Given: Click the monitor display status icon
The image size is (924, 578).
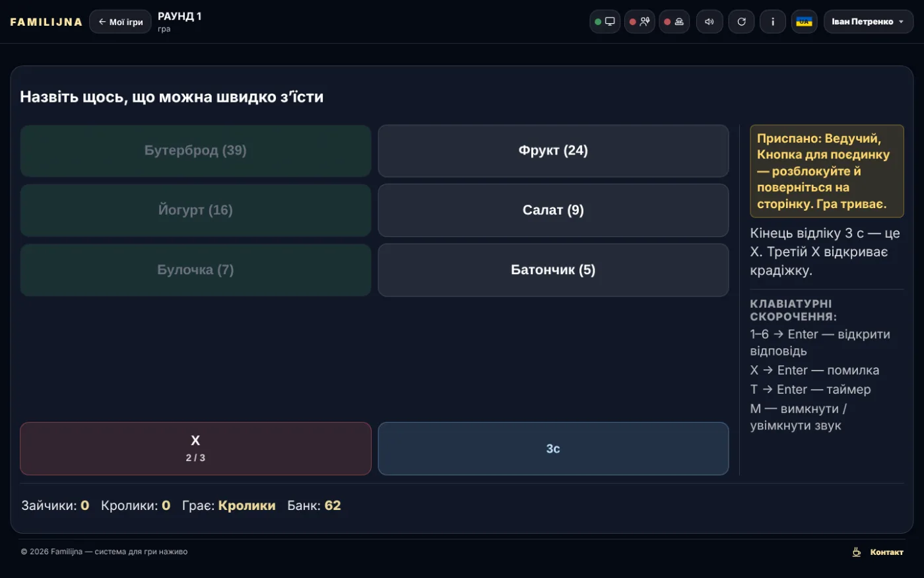Looking at the screenshot, I should point(605,22).
